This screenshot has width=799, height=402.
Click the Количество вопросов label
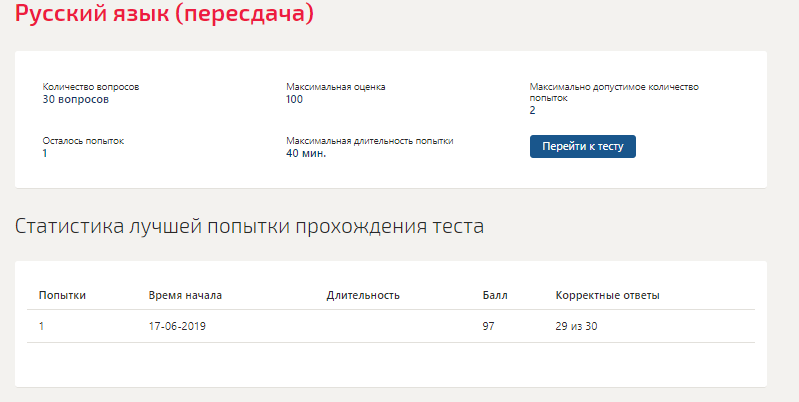91,87
